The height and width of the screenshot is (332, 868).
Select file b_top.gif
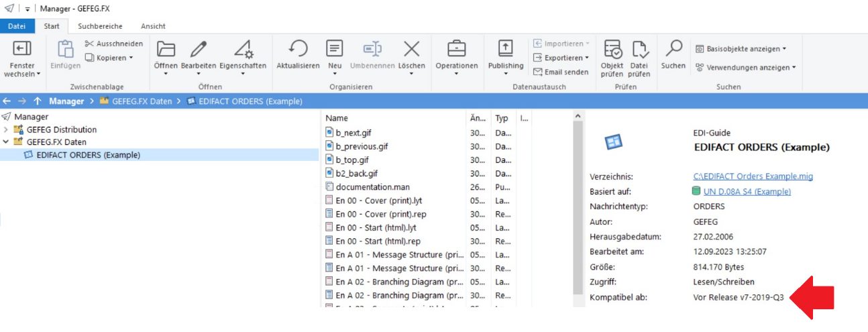coord(352,160)
